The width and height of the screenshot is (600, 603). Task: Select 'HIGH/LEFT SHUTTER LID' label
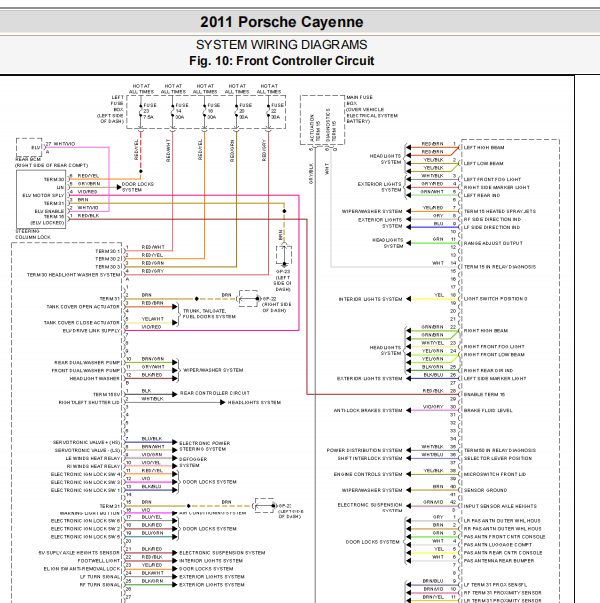(x=89, y=403)
